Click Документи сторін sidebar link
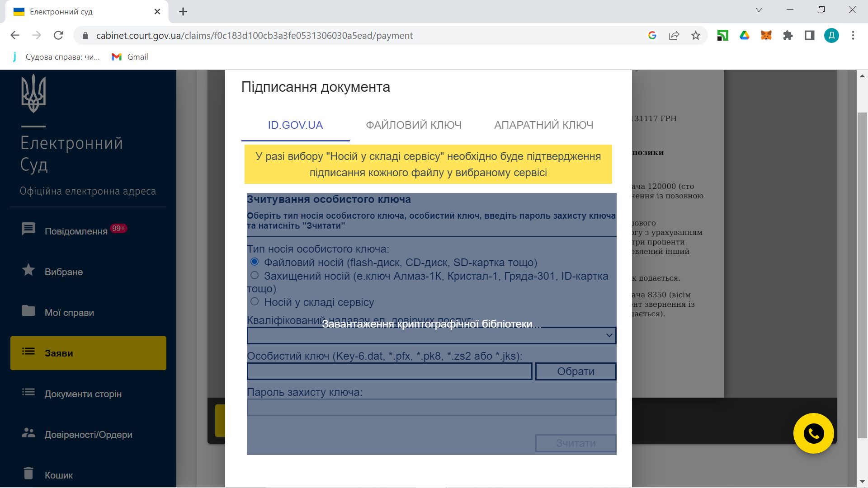The height and width of the screenshot is (488, 868). (83, 394)
